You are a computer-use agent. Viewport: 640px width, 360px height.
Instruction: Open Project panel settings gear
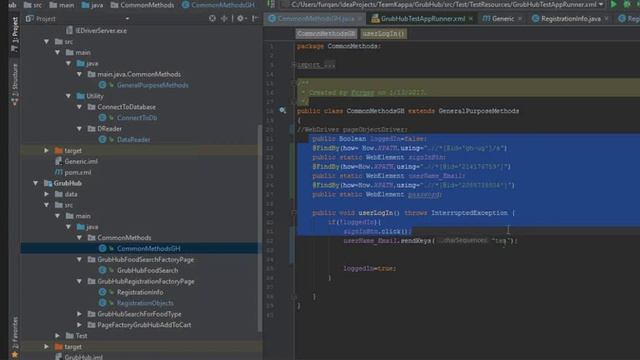pos(241,18)
